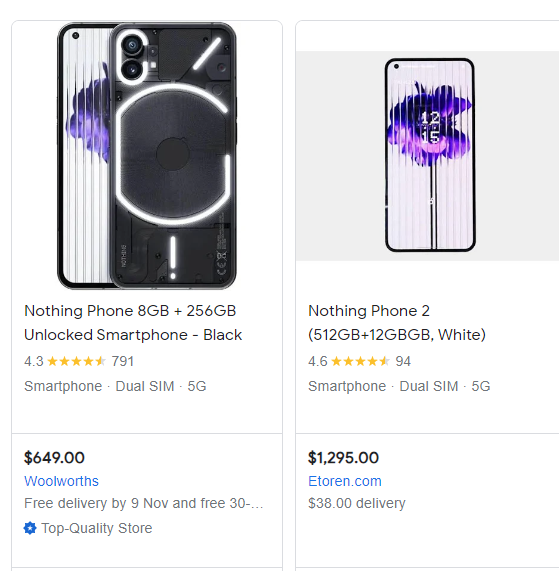559x571 pixels.
Task: Open the white Nothing Phone 2 image
Action: coord(430,155)
